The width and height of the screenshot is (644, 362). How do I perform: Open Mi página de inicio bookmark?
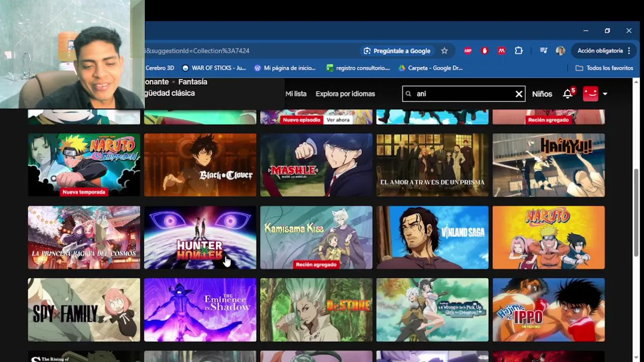point(285,68)
